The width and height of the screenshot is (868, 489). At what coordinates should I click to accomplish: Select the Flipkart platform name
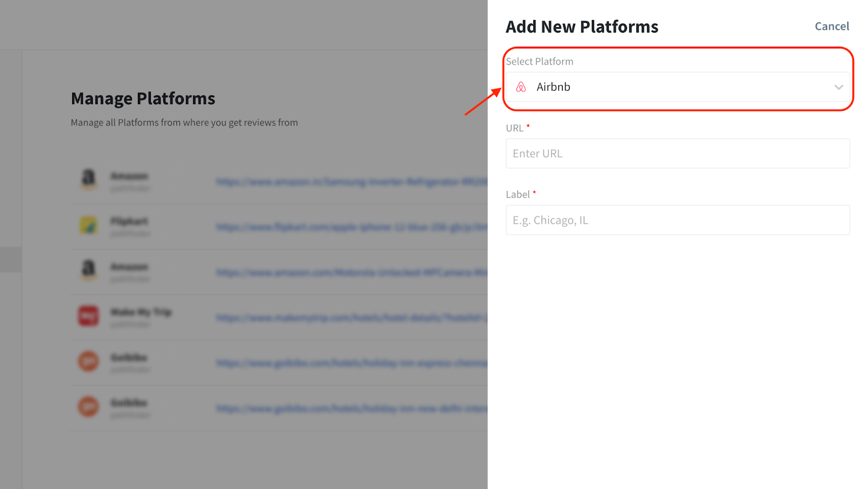129,221
